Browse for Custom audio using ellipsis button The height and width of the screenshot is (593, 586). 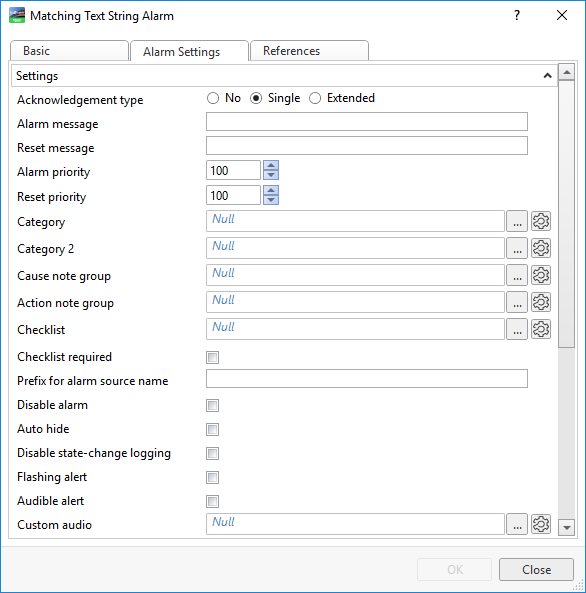(517, 524)
